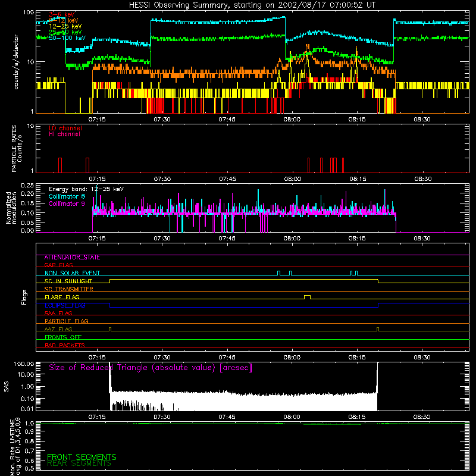Click the ECLIPSE_FLAG label
Image resolution: width=476 pixels, height=476 pixels.
(65, 305)
